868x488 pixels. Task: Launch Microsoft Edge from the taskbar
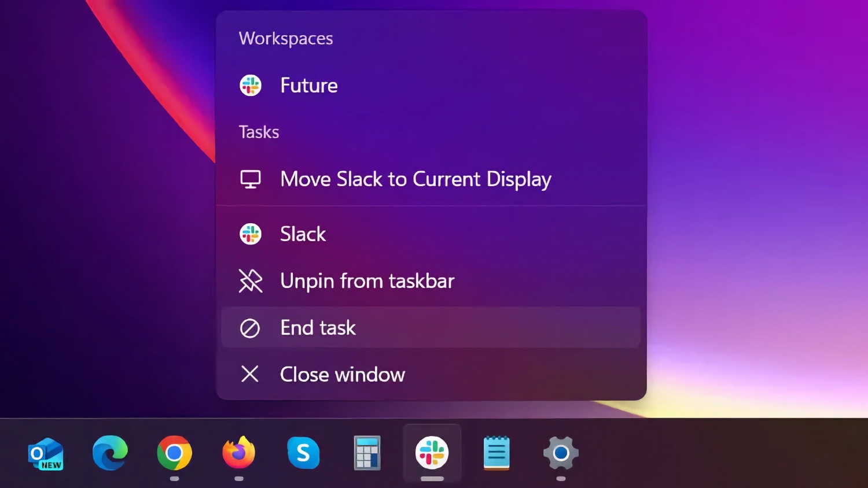tap(110, 454)
